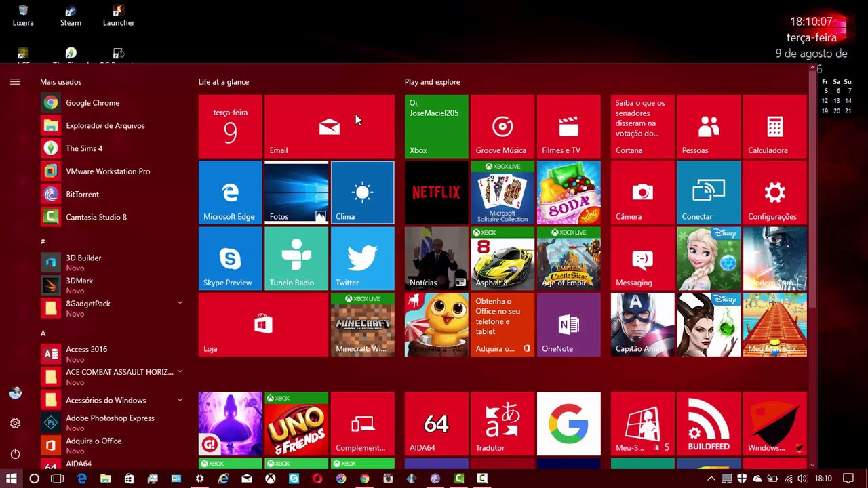
Task: Open the Conectar tile
Action: (x=709, y=192)
